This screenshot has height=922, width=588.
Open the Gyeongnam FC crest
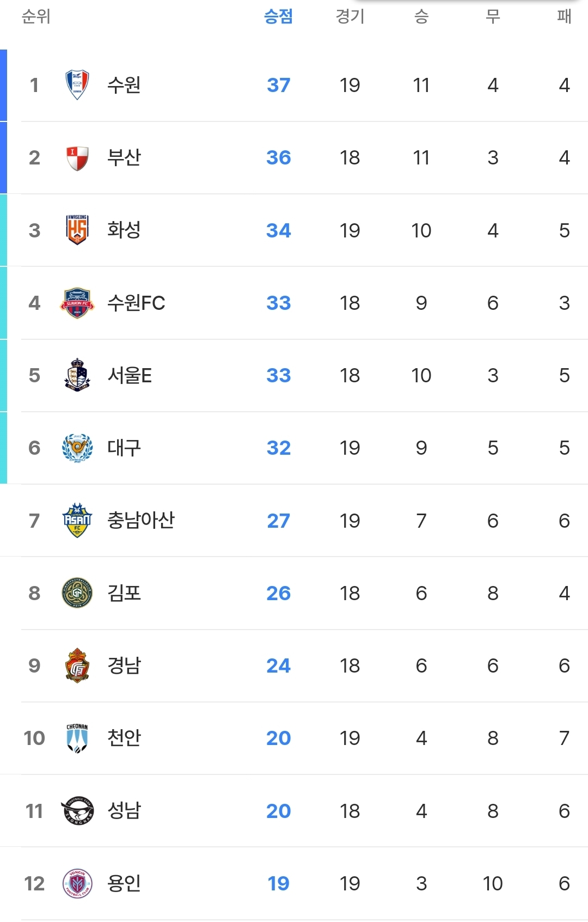77,665
